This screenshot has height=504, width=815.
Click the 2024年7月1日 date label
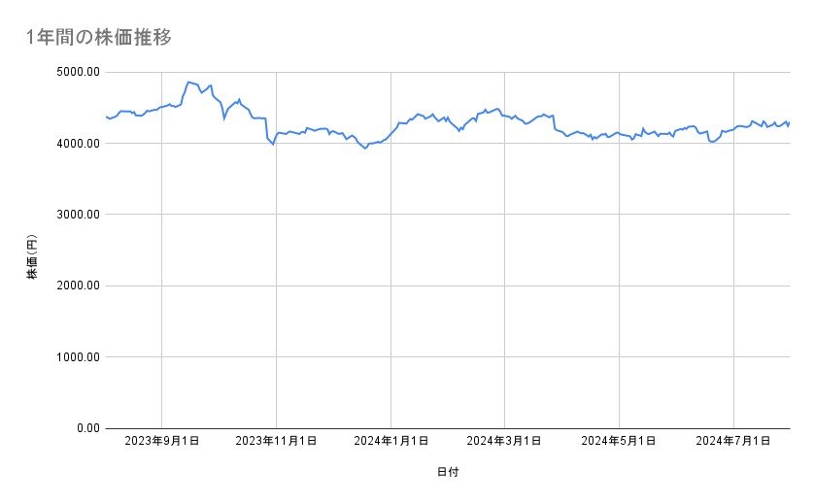pyautogui.click(x=733, y=442)
